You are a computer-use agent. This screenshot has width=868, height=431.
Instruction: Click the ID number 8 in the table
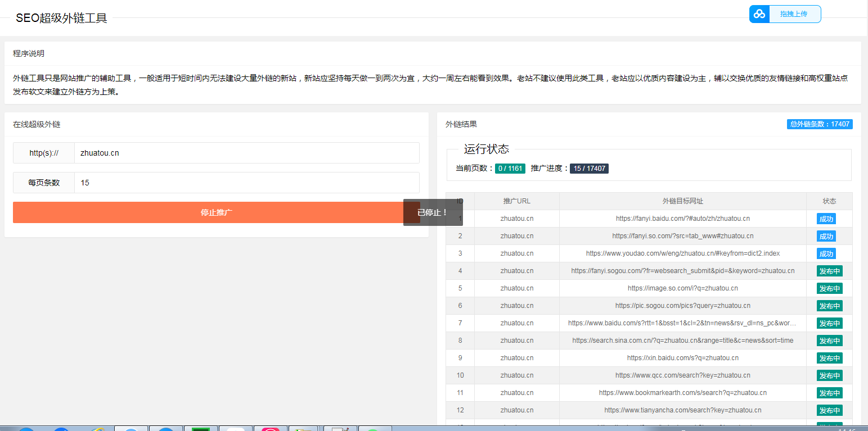tap(460, 341)
